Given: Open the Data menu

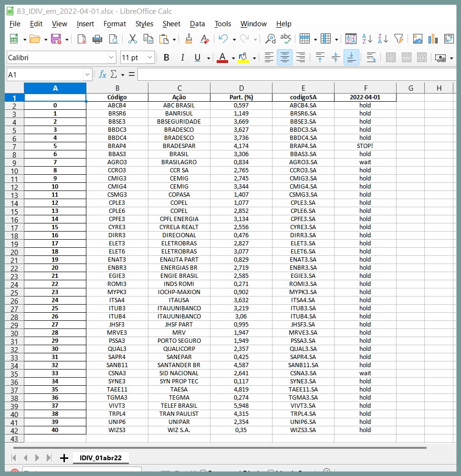Looking at the screenshot, I should click(x=197, y=24).
